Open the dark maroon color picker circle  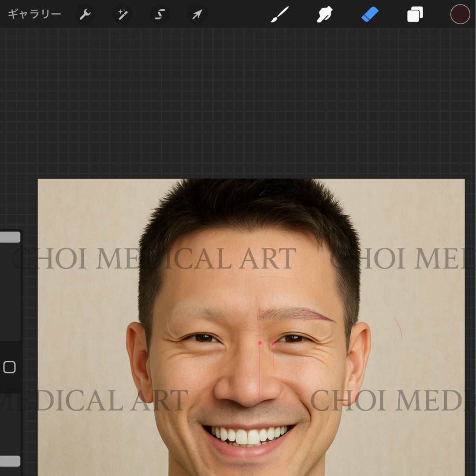(x=460, y=14)
